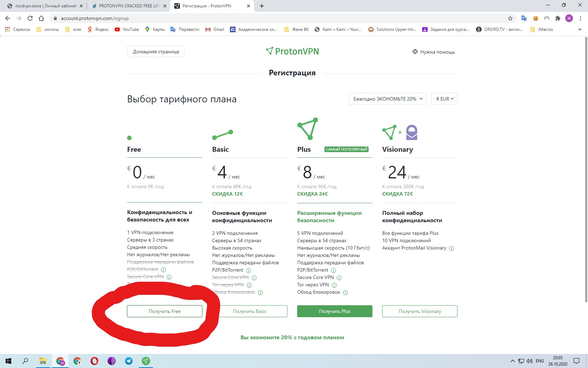Open the Сервисы apps bookmark
Viewport: 588px width, 368px height.
tap(17, 29)
